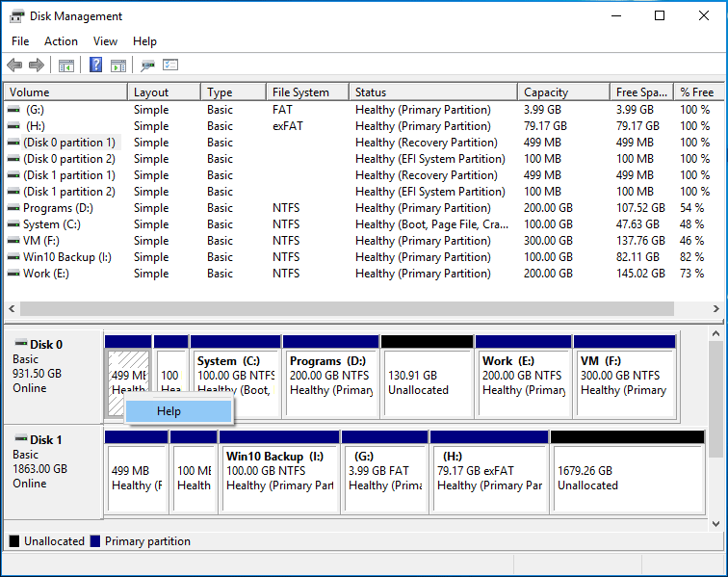Image resolution: width=728 pixels, height=577 pixels.
Task: Click the Connect/Rescan disk toolbar icon
Action: coord(147,66)
